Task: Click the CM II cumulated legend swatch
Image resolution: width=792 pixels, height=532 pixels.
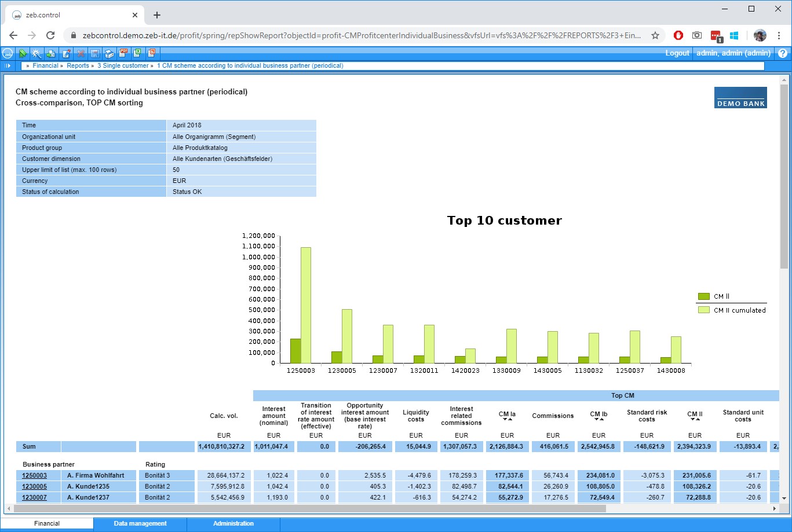Action: 703,310
